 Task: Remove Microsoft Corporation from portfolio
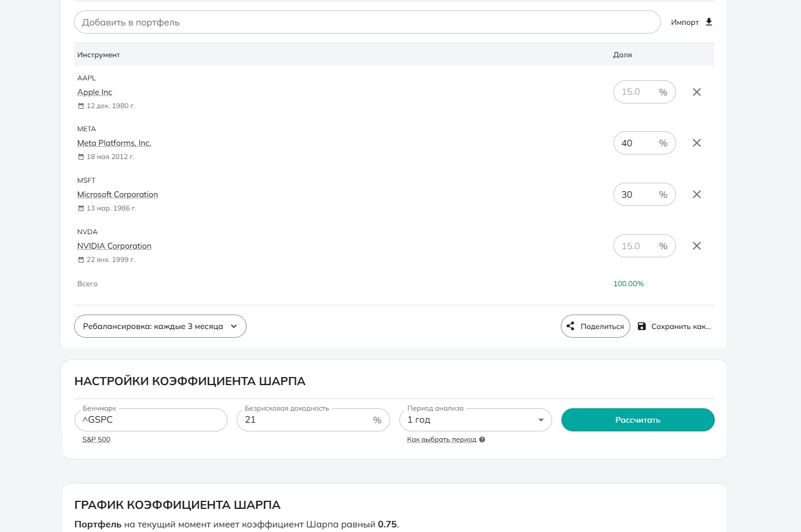(x=697, y=194)
